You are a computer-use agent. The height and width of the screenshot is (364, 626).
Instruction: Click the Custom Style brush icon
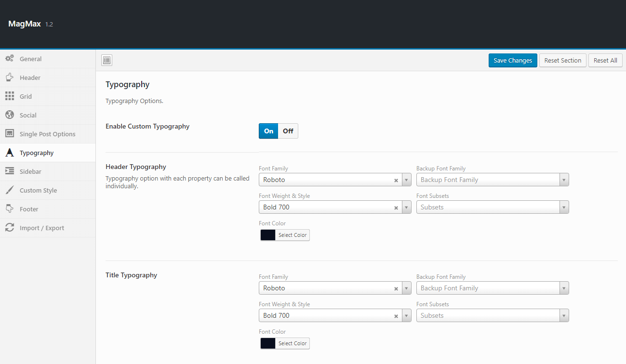[x=10, y=190]
